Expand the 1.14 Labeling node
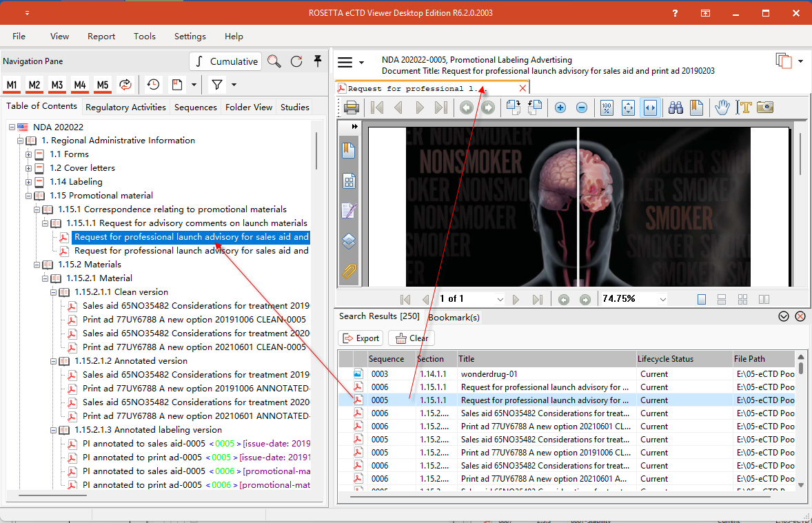 pos(28,182)
